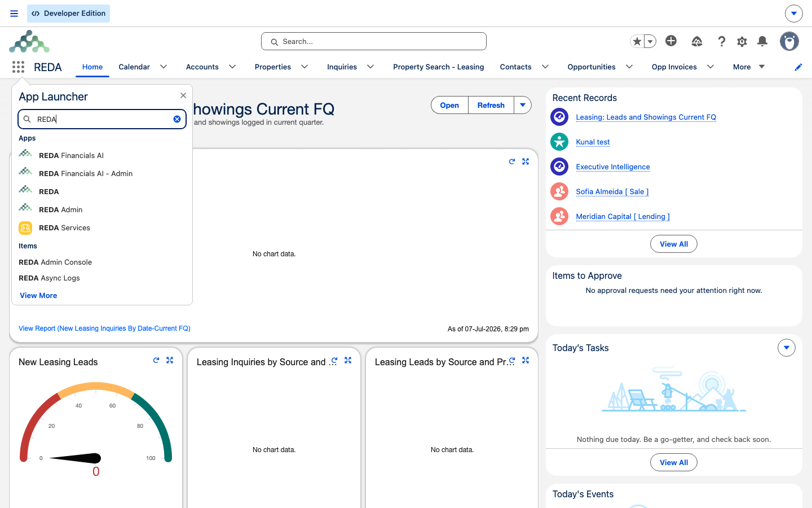The image size is (812, 508).
Task: Go to the Inquiries tab
Action: (342, 67)
